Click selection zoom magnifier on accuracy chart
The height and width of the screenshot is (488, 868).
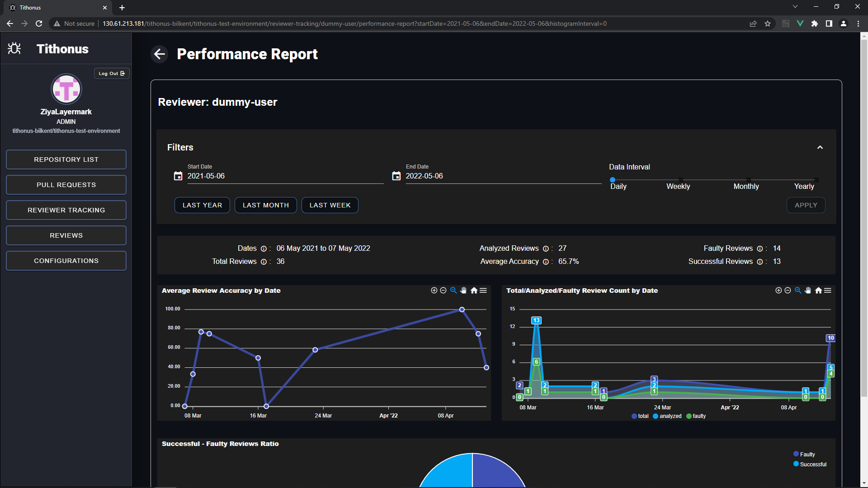tap(453, 291)
